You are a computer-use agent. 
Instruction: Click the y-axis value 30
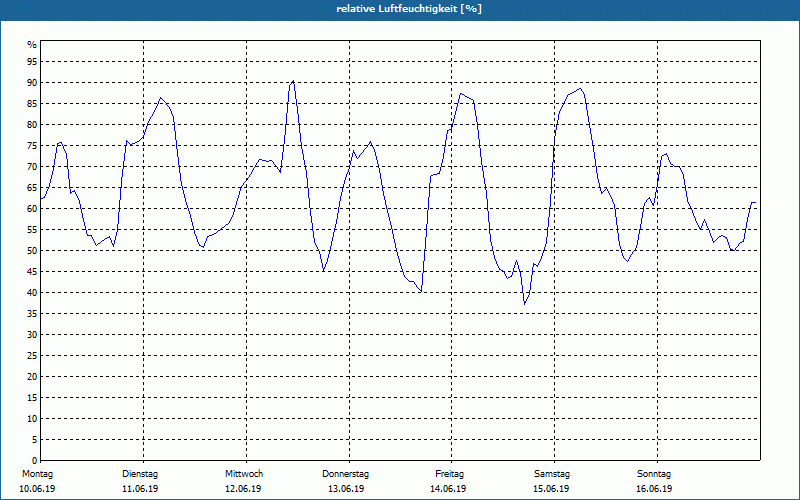pos(32,335)
